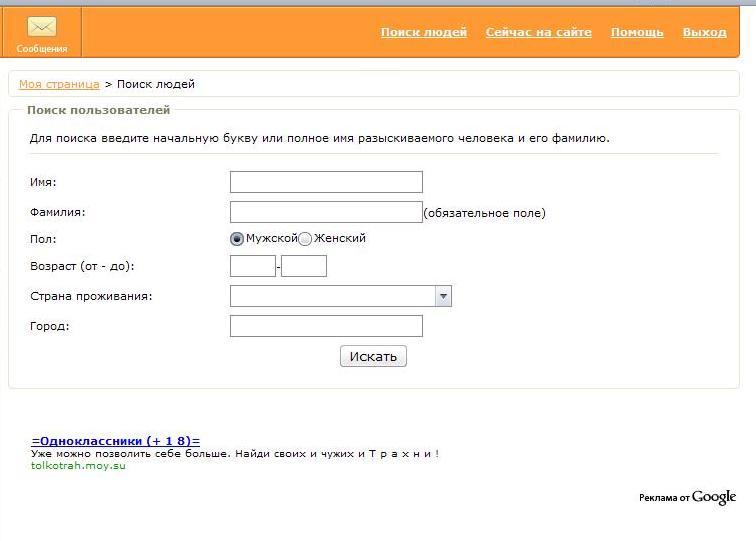Go to Моя страница breadcrumb link
Image resolution: width=756 pixels, height=541 pixels.
(59, 84)
